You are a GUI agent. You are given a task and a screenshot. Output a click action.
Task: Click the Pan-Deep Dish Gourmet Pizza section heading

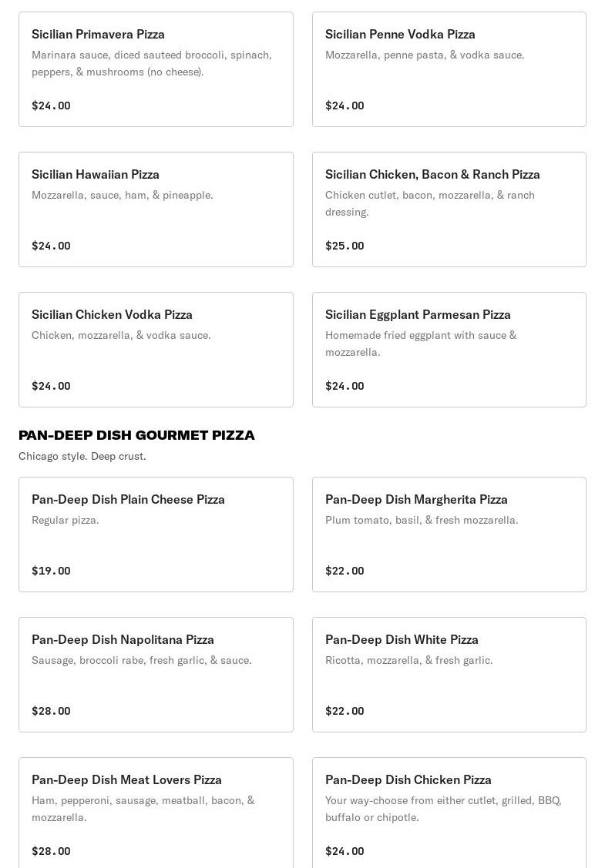pos(136,435)
